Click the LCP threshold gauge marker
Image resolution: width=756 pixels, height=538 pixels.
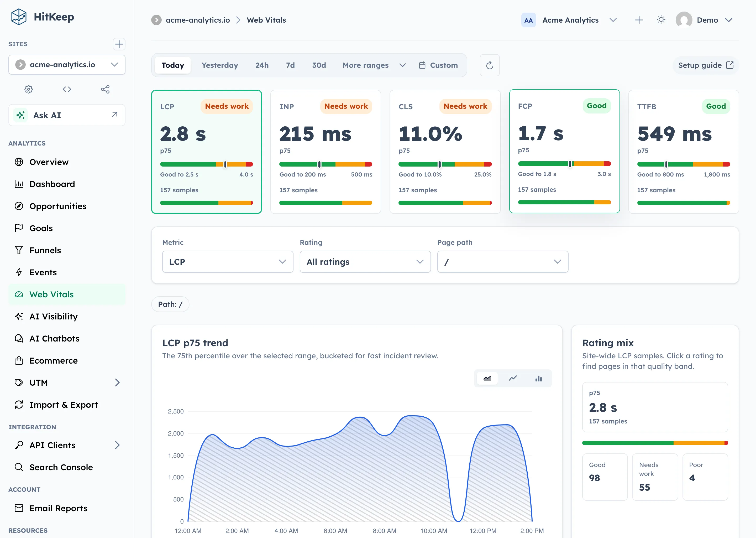tap(225, 164)
